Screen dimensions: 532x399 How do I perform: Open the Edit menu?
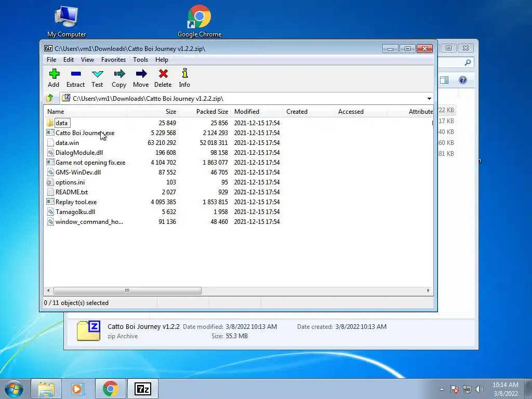click(x=69, y=59)
